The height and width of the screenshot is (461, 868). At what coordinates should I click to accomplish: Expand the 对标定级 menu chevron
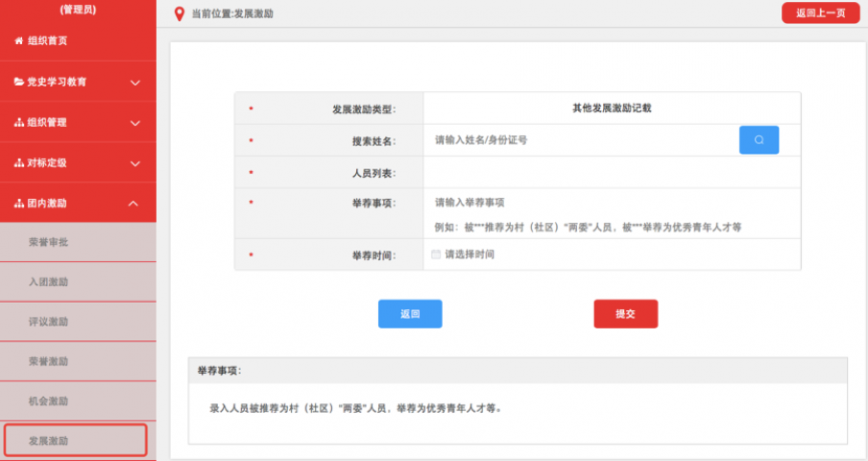click(x=135, y=163)
